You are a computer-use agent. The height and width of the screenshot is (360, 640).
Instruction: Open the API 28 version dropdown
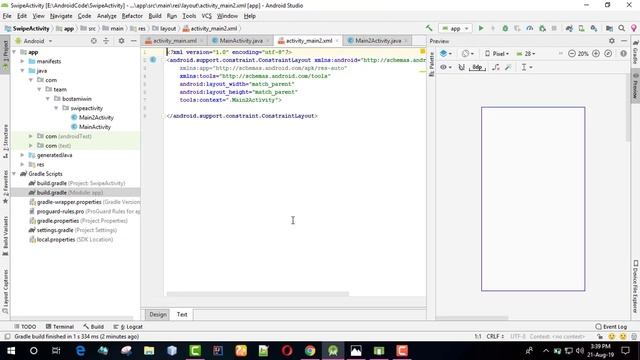pyautogui.click(x=526, y=53)
